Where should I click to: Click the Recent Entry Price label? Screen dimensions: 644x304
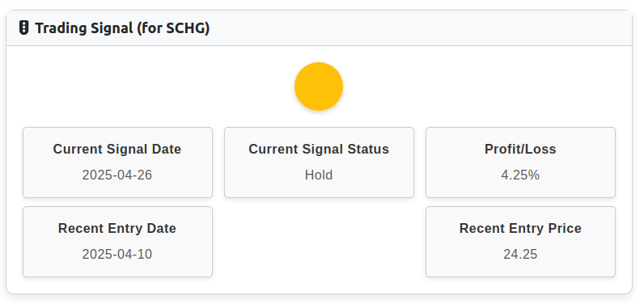[520, 228]
